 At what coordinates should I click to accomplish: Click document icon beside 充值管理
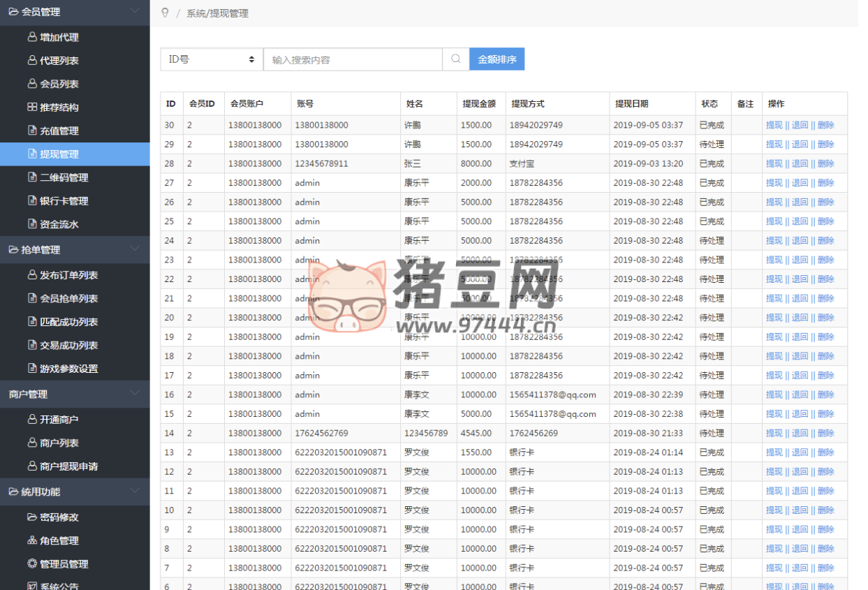[x=32, y=131]
